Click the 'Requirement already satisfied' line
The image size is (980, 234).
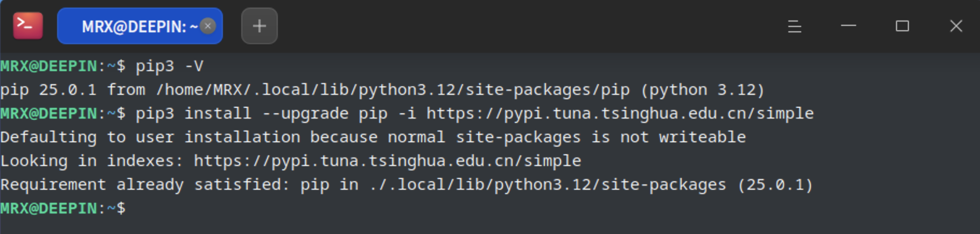pos(406,185)
